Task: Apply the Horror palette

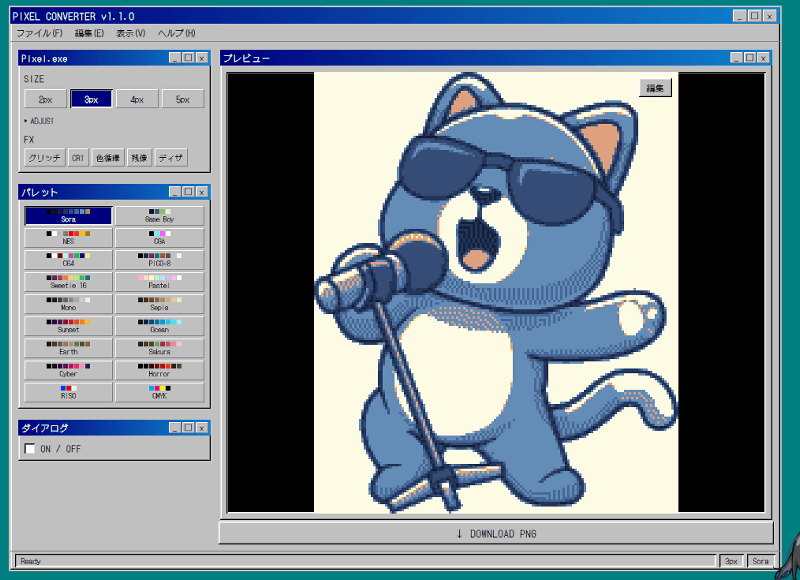Action: (160, 370)
